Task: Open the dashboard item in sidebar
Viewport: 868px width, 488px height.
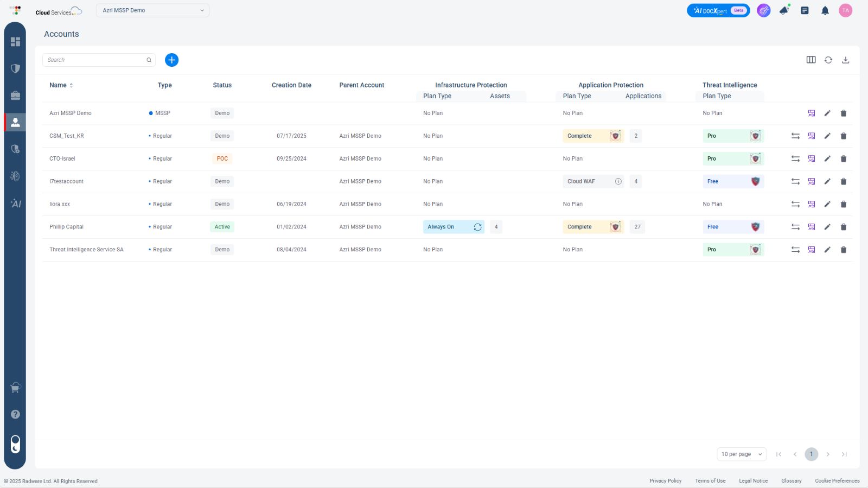Action: click(15, 42)
